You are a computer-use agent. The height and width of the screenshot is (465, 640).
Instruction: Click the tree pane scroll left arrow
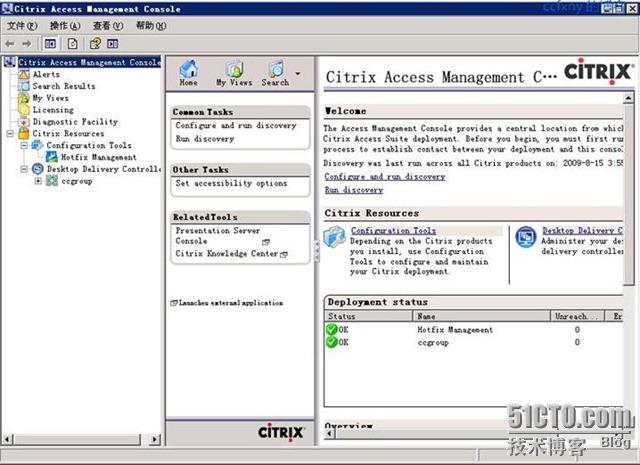(x=7, y=439)
